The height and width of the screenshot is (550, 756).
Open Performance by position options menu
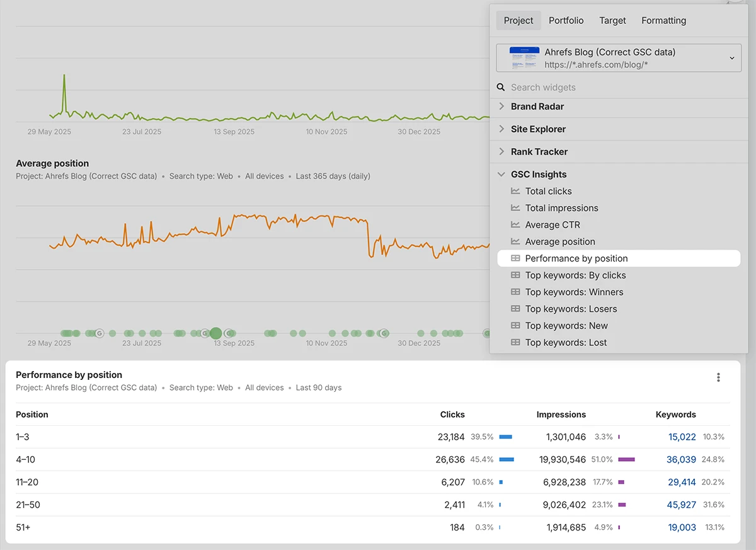pos(718,377)
